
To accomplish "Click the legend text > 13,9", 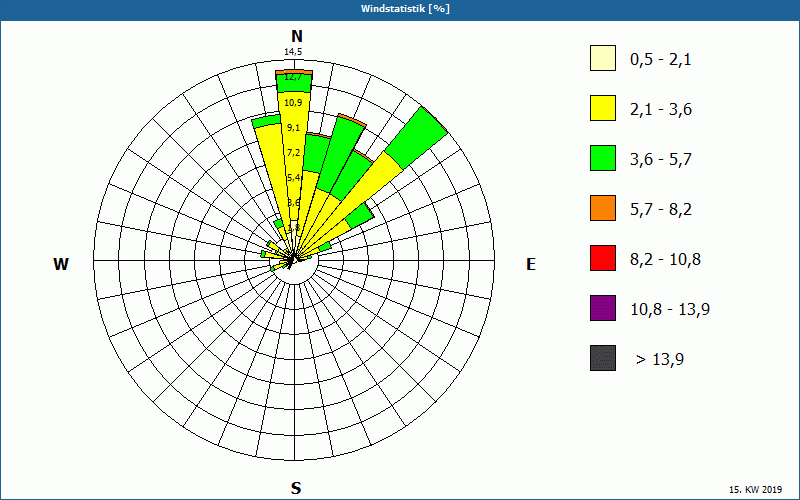I will pos(659,360).
